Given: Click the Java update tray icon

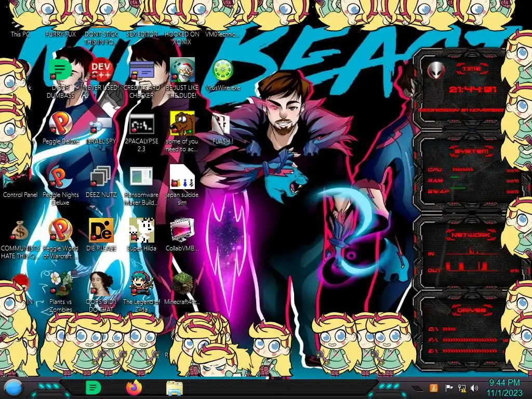Looking at the screenshot, I should click(x=433, y=388).
